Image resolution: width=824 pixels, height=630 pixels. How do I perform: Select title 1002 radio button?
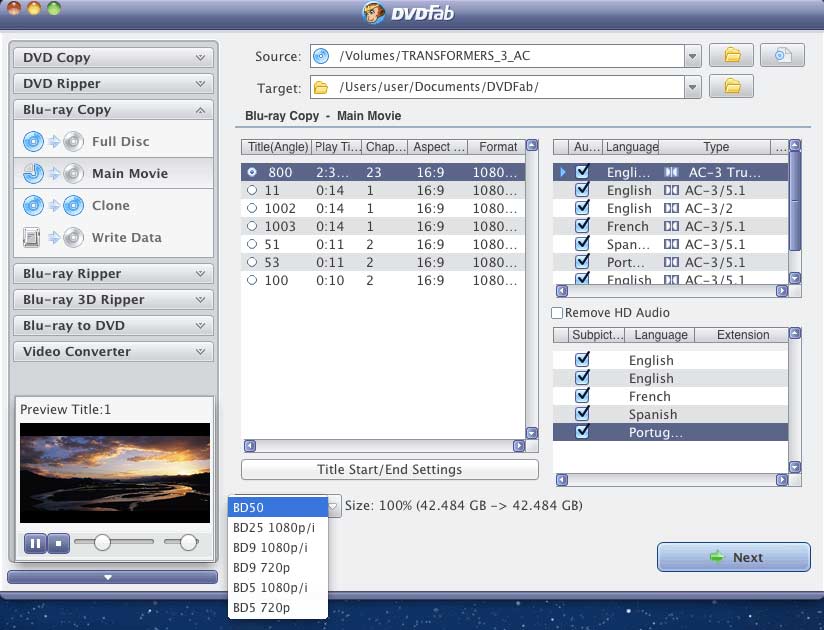click(x=252, y=208)
